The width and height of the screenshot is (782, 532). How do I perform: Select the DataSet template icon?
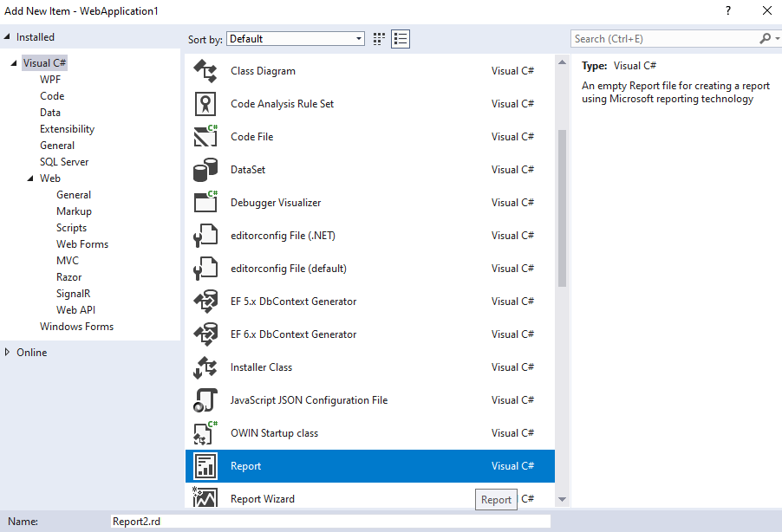click(206, 169)
